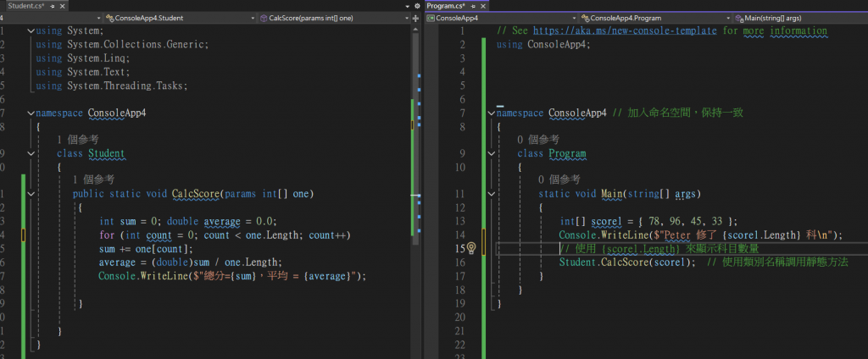Image resolution: width=868 pixels, height=359 pixels.
Task: Show references above class Program
Action: 538,140
